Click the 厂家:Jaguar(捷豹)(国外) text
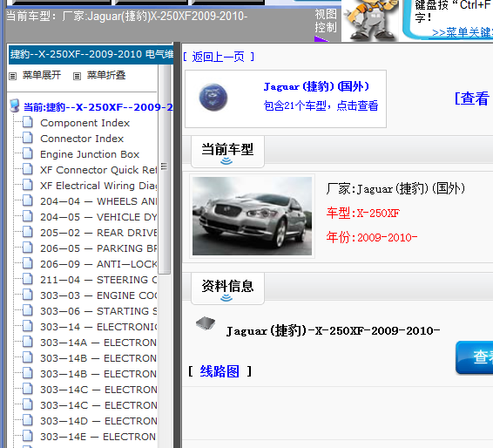The image size is (493, 448). (395, 189)
